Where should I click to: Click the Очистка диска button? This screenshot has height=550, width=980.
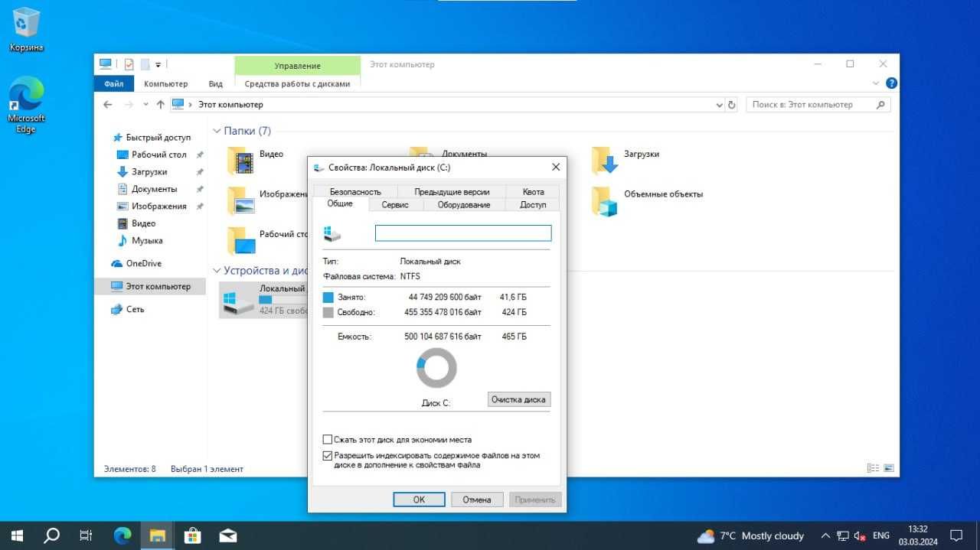coord(518,399)
